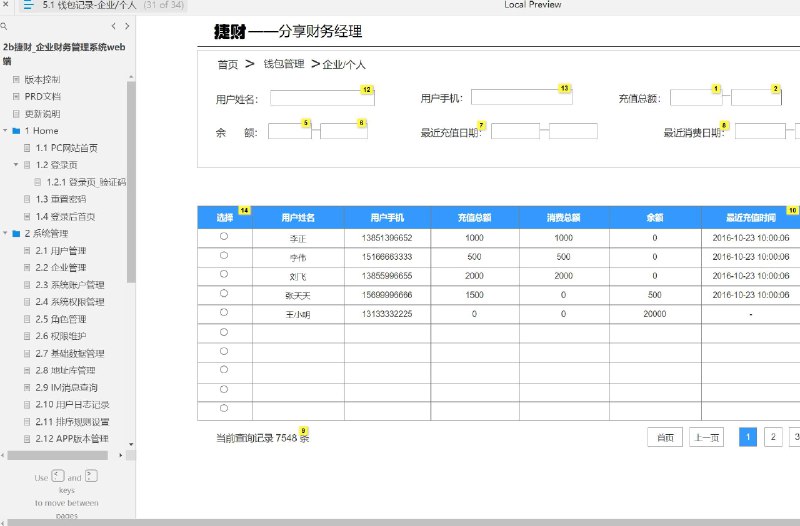This screenshot has height=526, width=800.
Task: Click the 20000 balance cell
Action: pos(655,314)
